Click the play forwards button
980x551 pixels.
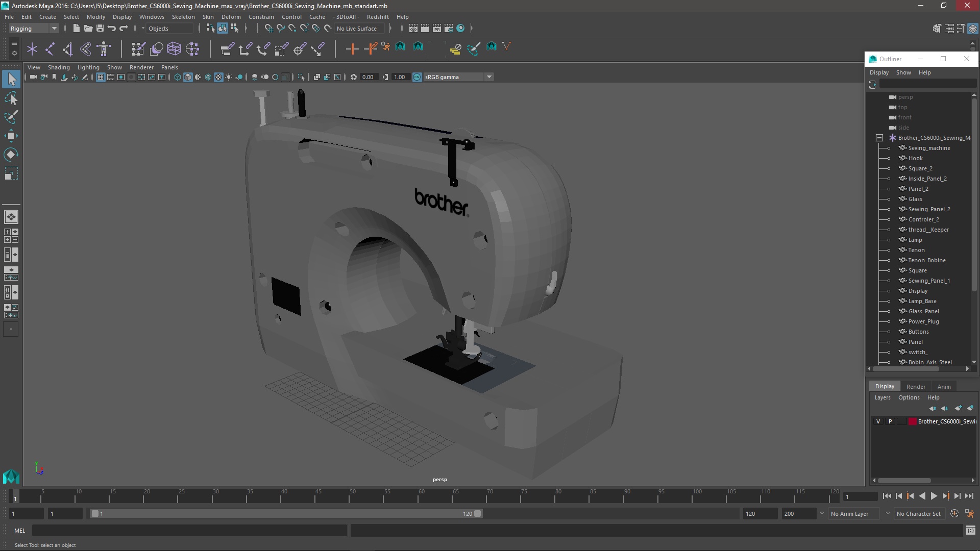pyautogui.click(x=934, y=496)
